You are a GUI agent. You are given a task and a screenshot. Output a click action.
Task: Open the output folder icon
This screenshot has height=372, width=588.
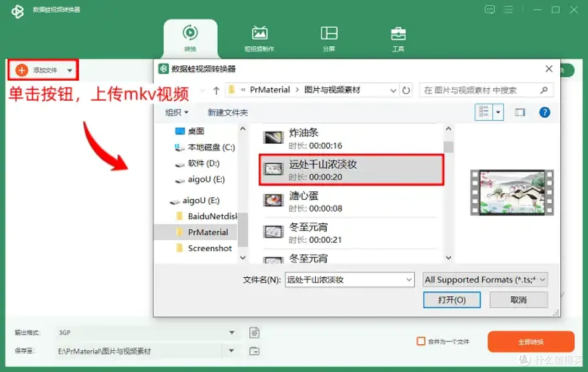[x=254, y=351]
